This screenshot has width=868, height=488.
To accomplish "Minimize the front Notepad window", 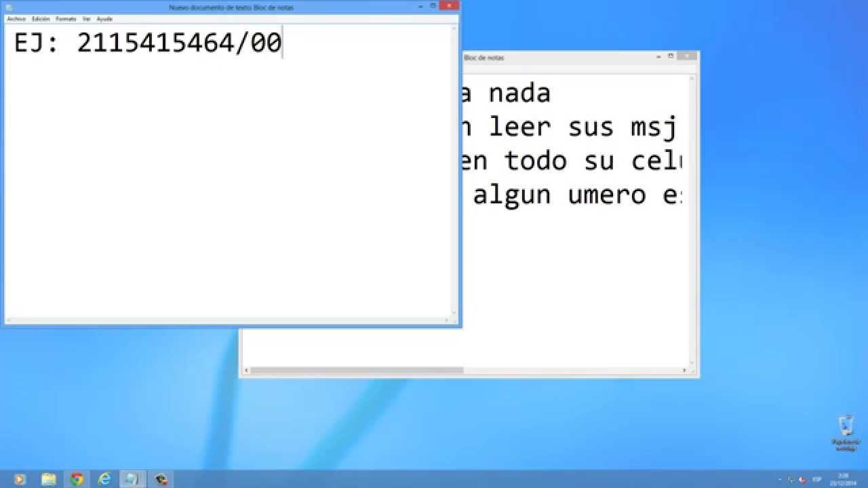I will pyautogui.click(x=422, y=6).
